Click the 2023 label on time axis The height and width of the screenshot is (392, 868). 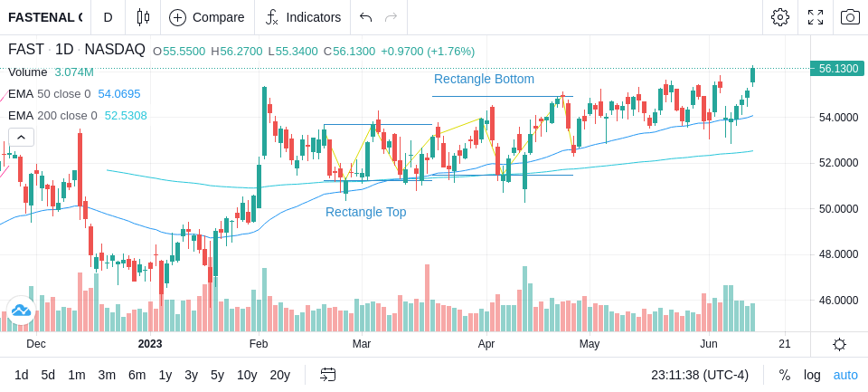[x=150, y=344]
